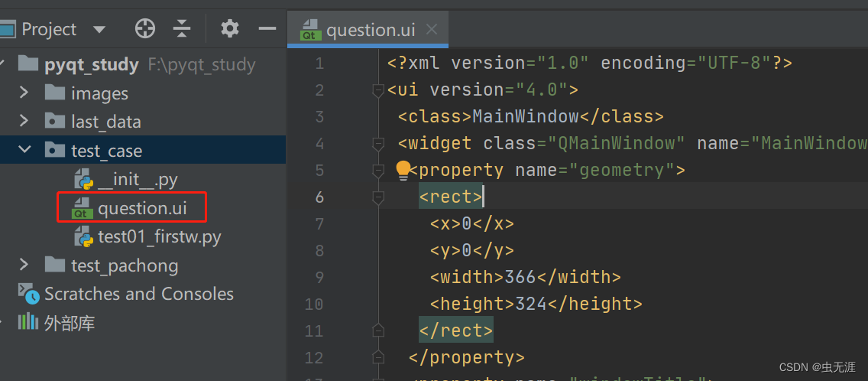The height and width of the screenshot is (381, 868).
Task: Click the closing </property> tag
Action: click(x=467, y=357)
